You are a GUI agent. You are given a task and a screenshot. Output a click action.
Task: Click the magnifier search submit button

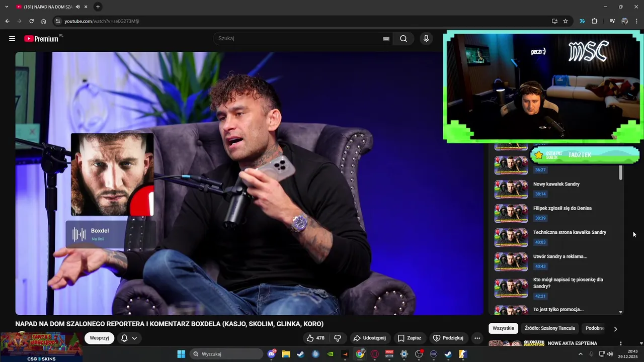click(x=404, y=39)
